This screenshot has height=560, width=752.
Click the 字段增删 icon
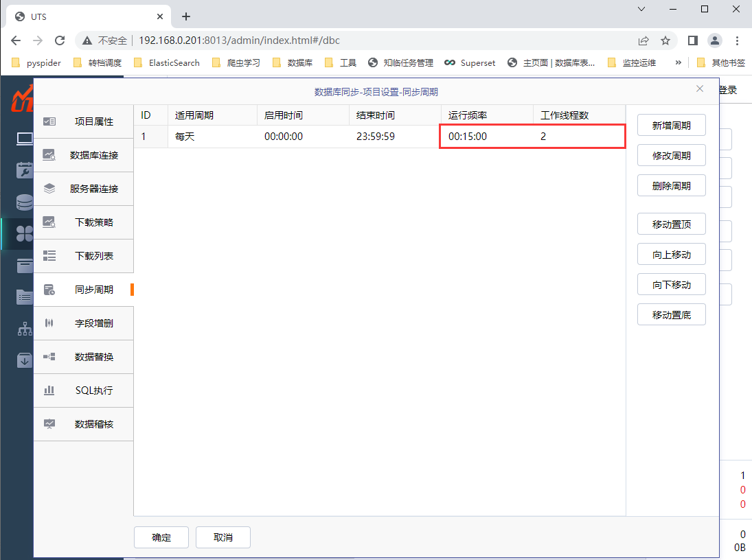coord(49,323)
